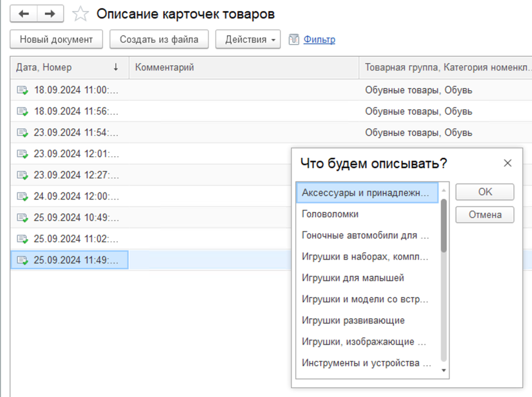
Task: Click the filter funnel icon
Action: tap(294, 39)
